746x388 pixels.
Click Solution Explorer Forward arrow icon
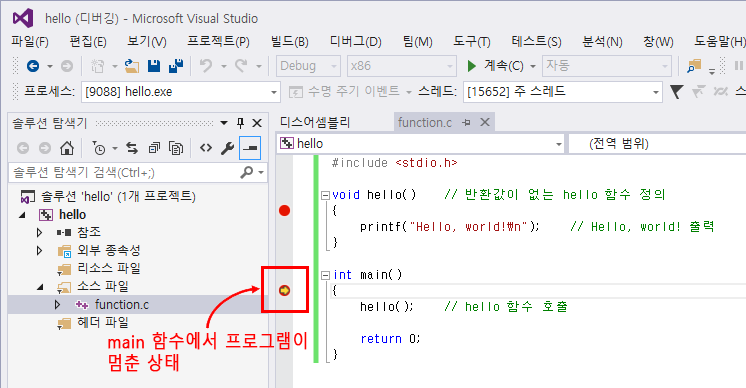pos(45,148)
